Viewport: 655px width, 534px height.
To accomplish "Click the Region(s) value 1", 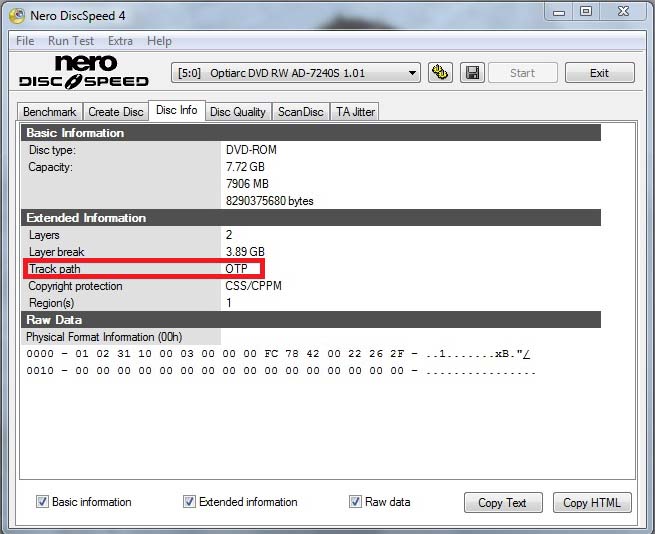I will tap(229, 303).
